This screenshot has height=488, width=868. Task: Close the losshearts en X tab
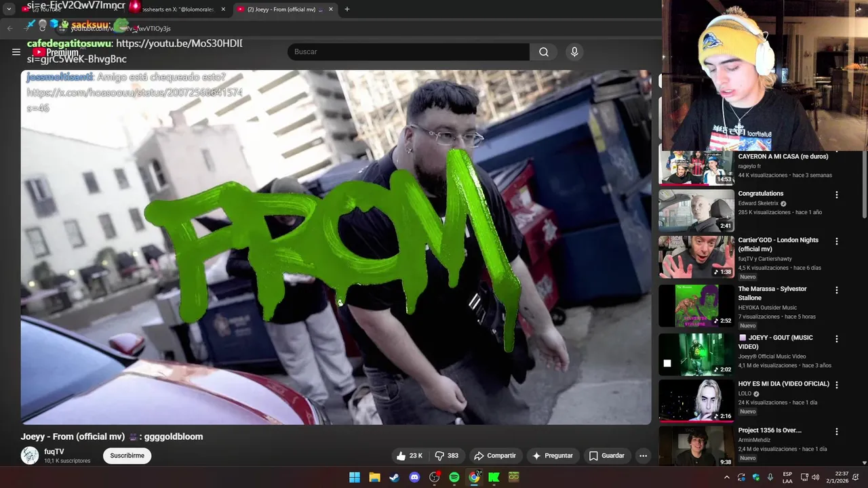pos(224,9)
